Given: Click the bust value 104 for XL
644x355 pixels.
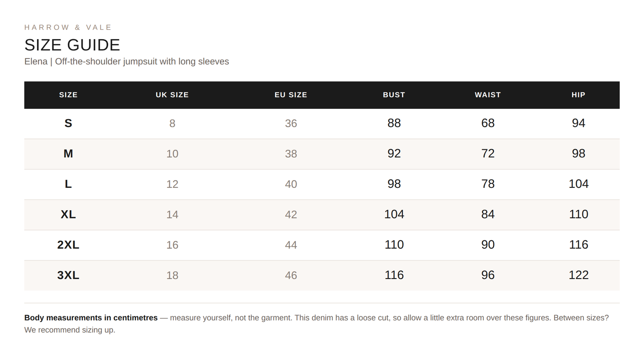Looking at the screenshot, I should [x=394, y=214].
